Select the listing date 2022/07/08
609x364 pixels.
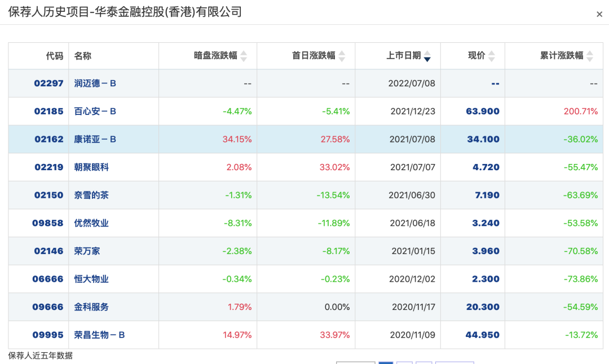(412, 83)
